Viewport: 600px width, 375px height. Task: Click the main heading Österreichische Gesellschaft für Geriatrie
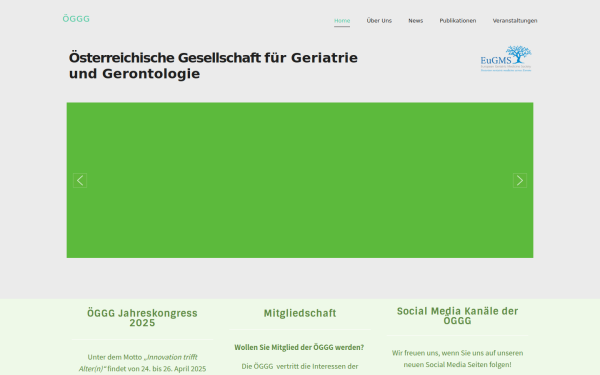213,65
